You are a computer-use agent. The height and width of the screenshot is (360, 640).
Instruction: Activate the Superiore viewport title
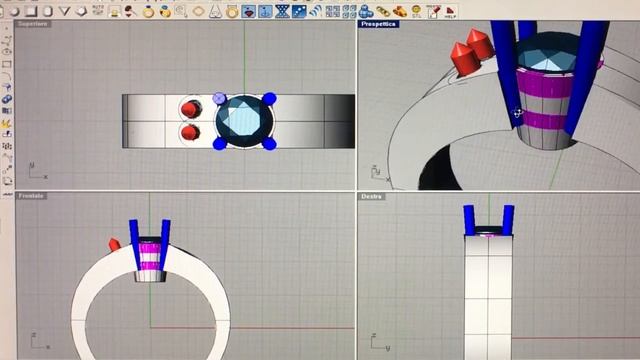(x=33, y=24)
